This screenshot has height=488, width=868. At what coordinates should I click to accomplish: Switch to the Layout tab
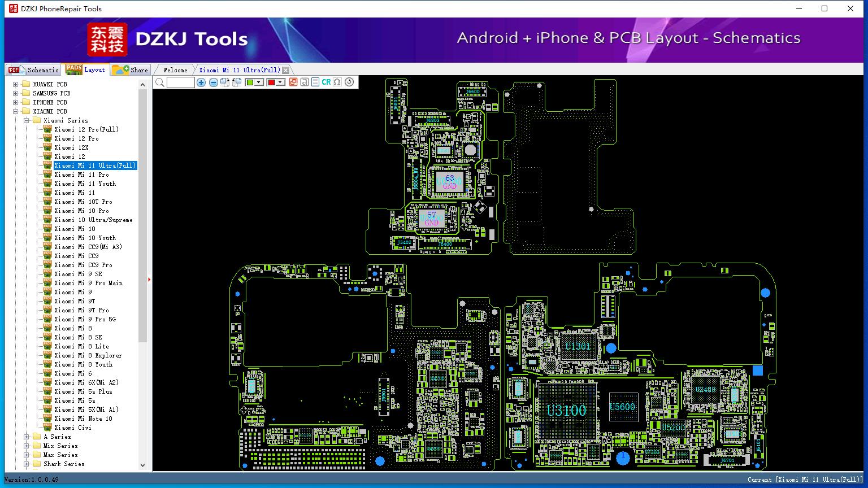[x=85, y=69]
